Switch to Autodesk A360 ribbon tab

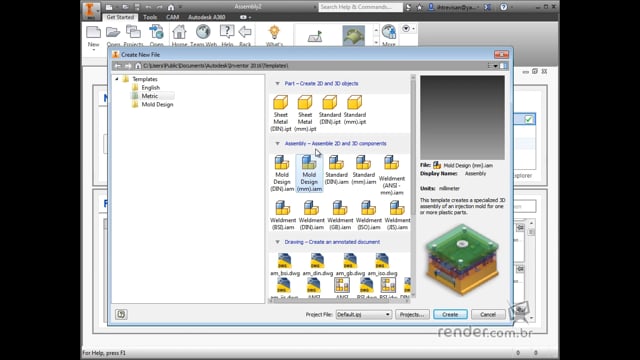(207, 17)
